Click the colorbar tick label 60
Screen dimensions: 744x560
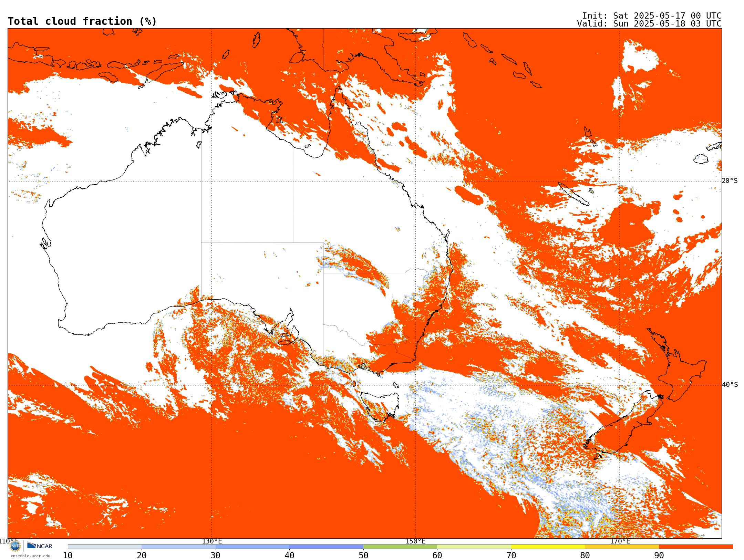tap(437, 556)
